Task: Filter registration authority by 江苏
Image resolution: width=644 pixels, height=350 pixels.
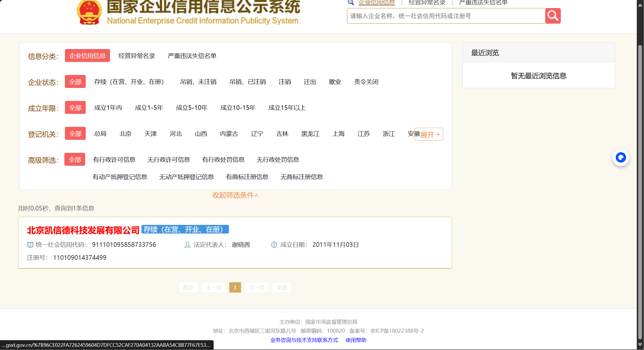Action: click(363, 134)
